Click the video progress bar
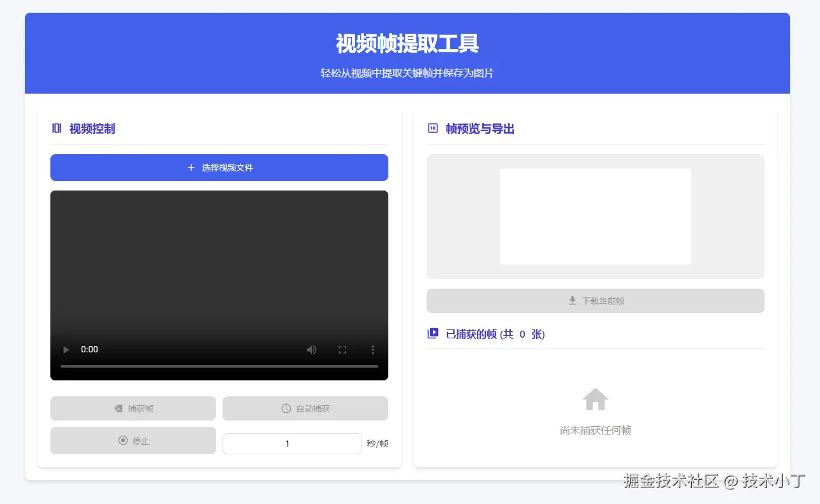The height and width of the screenshot is (504, 820). (x=219, y=366)
